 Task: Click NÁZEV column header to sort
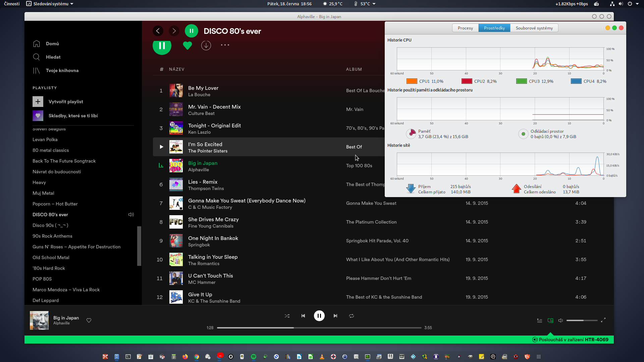[x=177, y=69]
